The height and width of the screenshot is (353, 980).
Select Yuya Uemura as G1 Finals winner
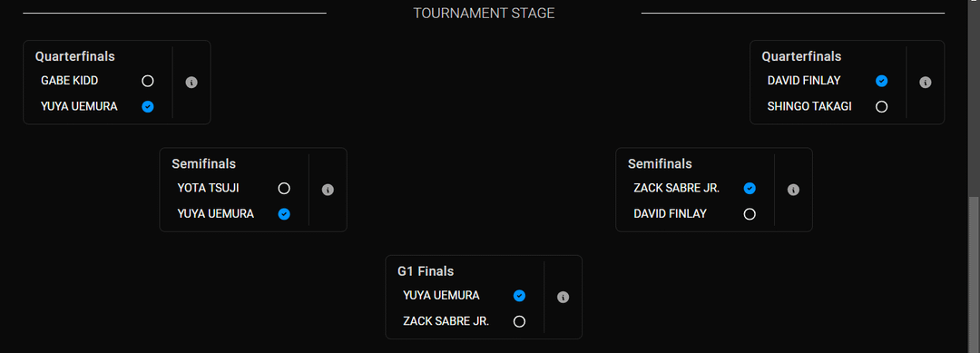point(519,296)
